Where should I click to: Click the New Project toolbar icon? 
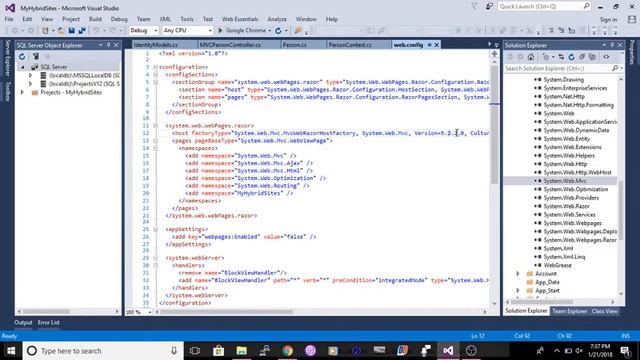tap(45, 31)
